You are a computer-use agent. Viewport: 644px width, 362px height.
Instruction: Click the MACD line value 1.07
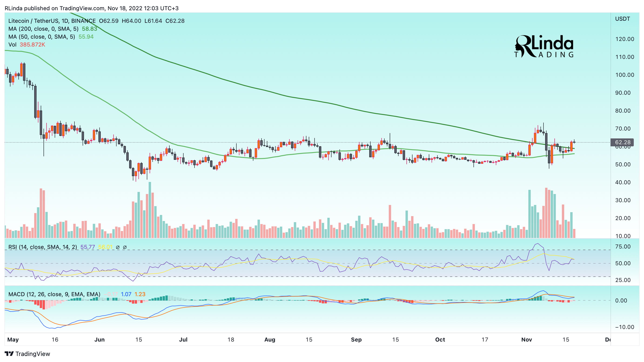[126, 294]
